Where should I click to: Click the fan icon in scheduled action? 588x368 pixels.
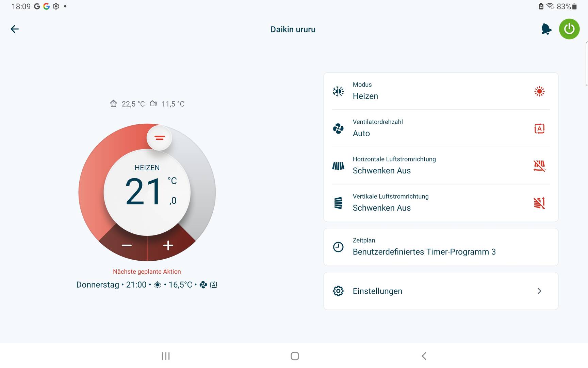(203, 285)
